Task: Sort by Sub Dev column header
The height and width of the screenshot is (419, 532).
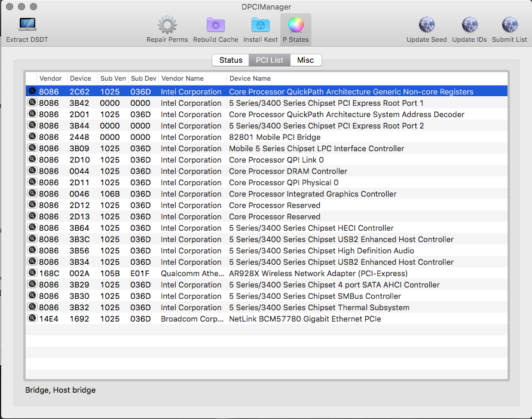Action: pyautogui.click(x=143, y=78)
